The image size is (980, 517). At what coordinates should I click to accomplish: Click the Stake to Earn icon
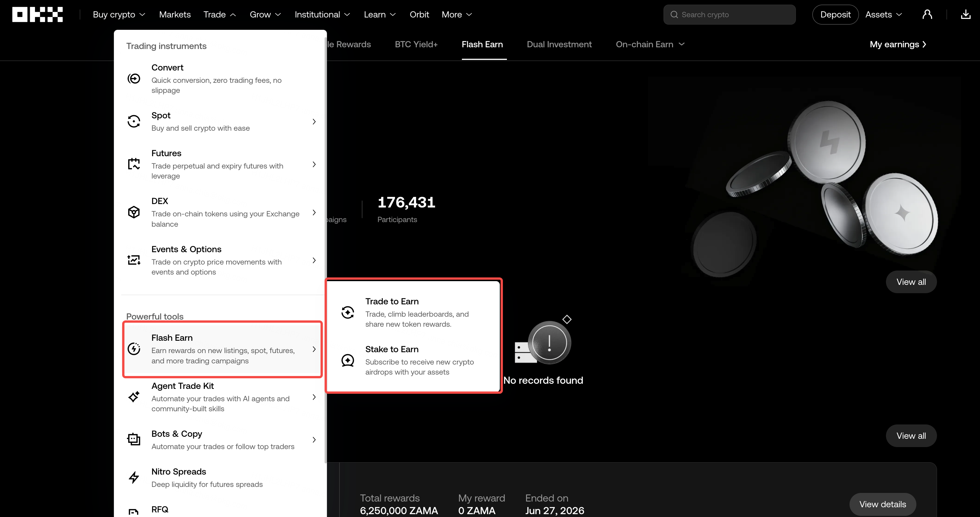(348, 360)
